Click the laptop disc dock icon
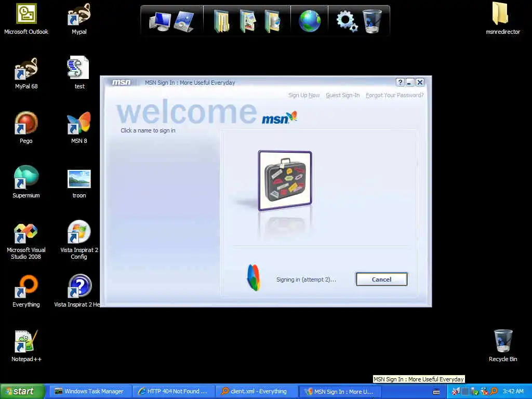The image size is (532, 399). point(184,21)
